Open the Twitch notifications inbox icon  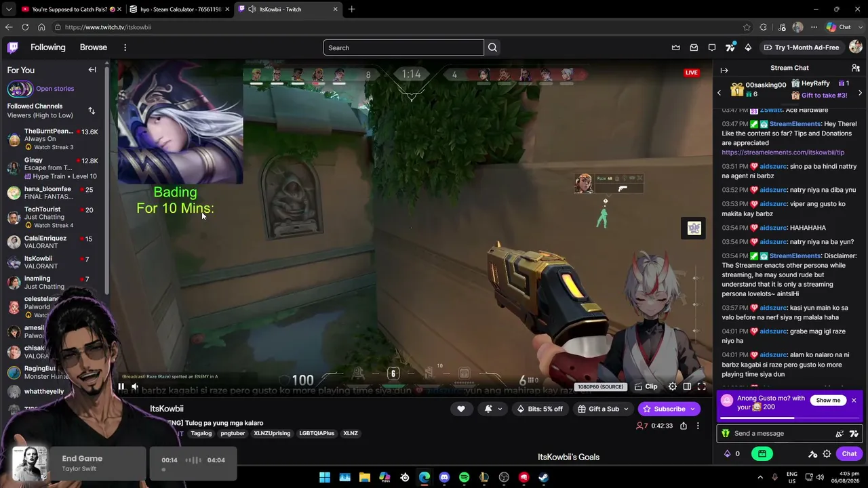point(694,47)
